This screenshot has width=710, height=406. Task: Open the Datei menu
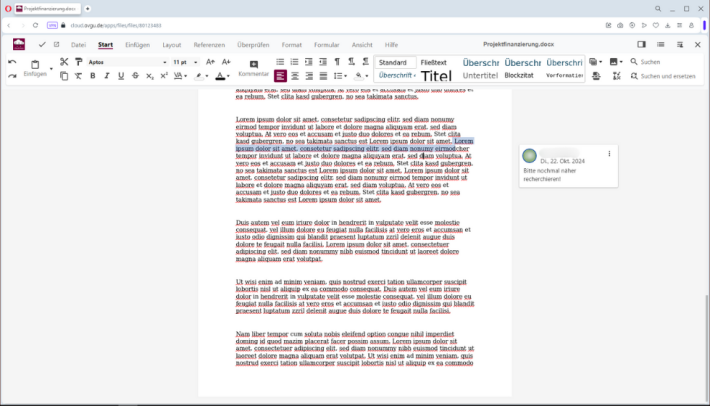(78, 45)
